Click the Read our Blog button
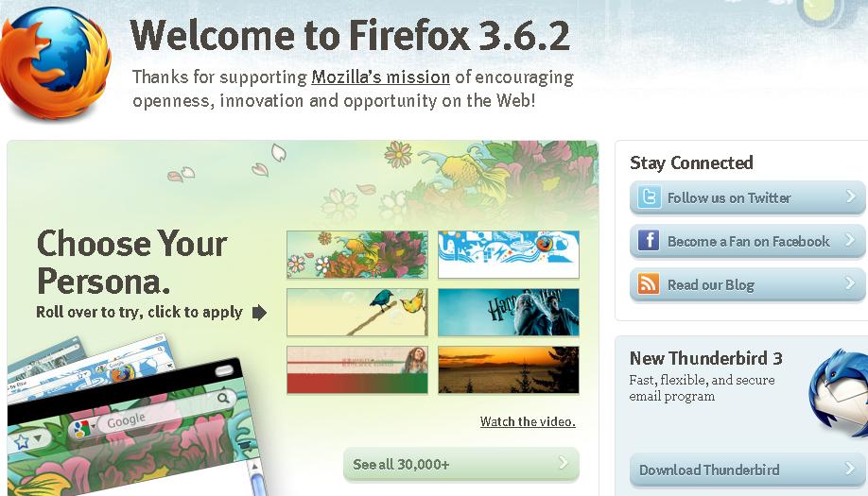 click(747, 284)
